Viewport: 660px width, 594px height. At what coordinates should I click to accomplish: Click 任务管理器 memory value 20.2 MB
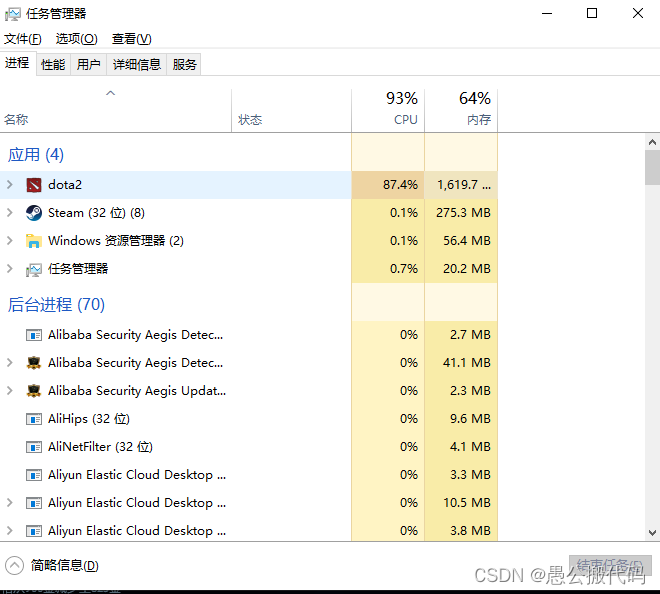point(467,269)
